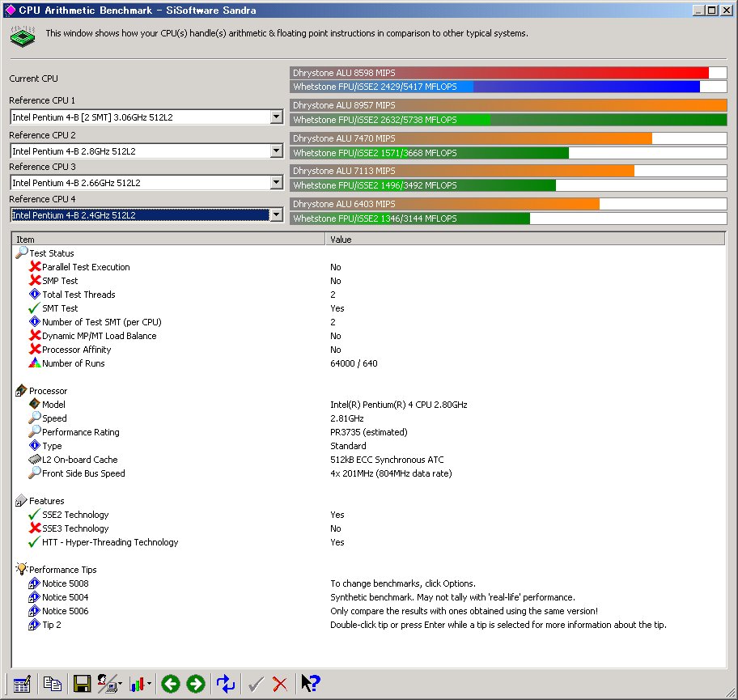Close the CPU Arithmetic Benchmark window
The image size is (738, 700).
726,10
